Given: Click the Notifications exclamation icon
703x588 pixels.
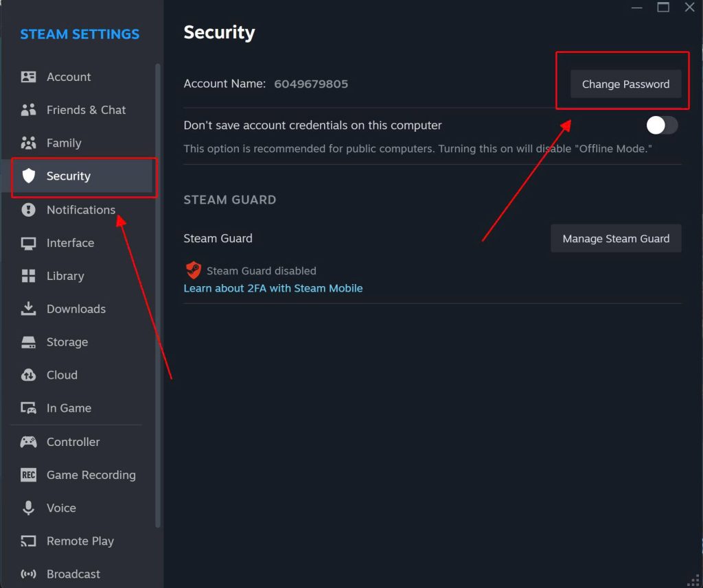Looking at the screenshot, I should (28, 209).
